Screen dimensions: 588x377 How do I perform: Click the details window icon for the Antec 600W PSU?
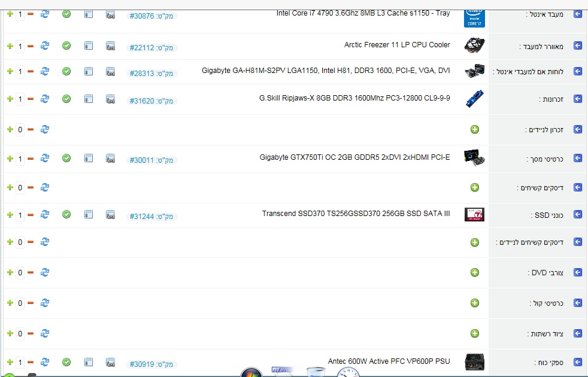pyautogui.click(x=88, y=362)
